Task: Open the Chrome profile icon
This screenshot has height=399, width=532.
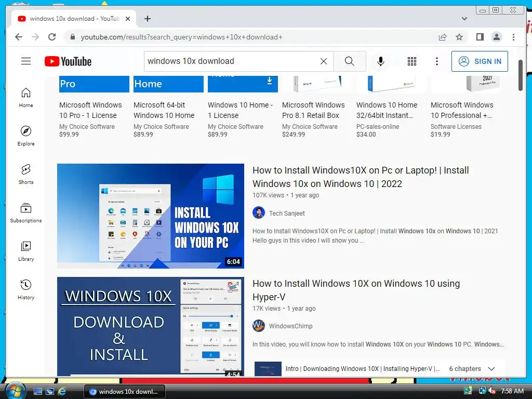Action: pos(496,37)
